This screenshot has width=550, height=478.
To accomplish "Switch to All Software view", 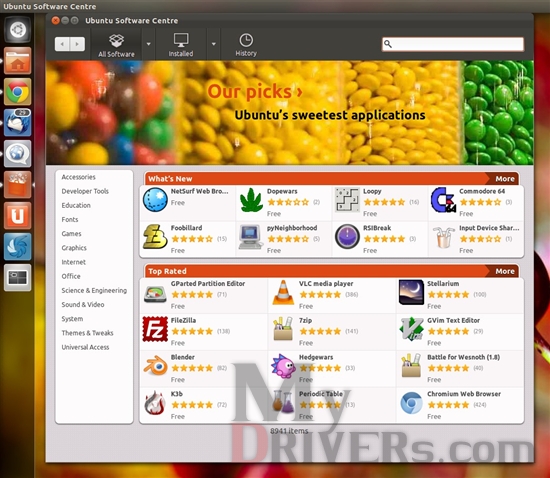I will click(x=116, y=45).
